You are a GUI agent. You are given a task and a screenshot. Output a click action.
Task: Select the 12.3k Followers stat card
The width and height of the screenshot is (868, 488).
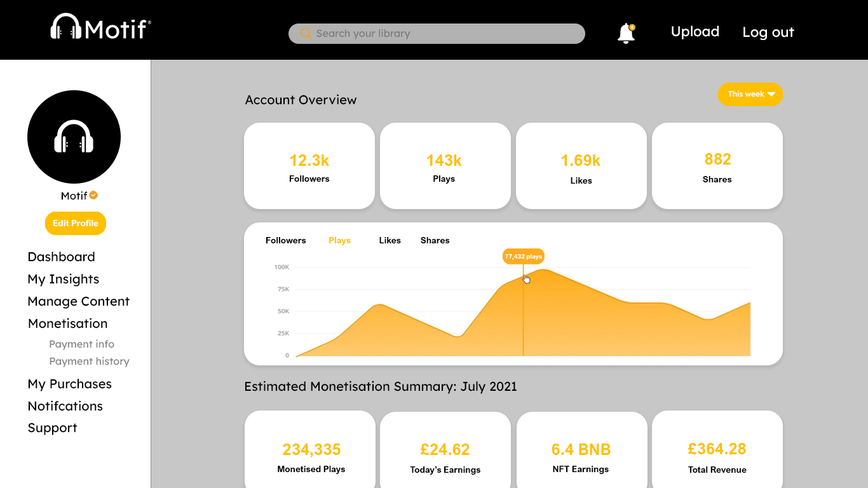309,166
